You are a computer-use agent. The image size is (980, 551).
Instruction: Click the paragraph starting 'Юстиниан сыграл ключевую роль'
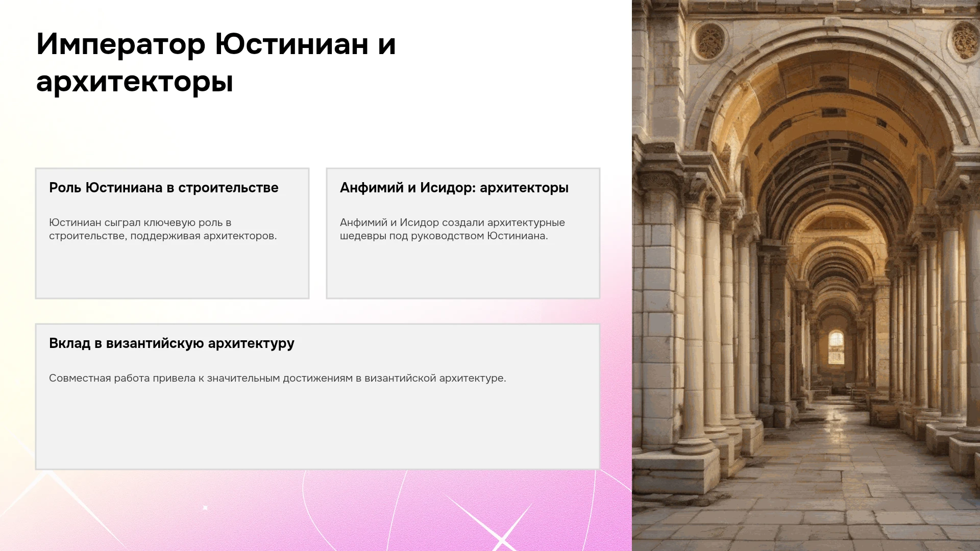click(x=163, y=229)
